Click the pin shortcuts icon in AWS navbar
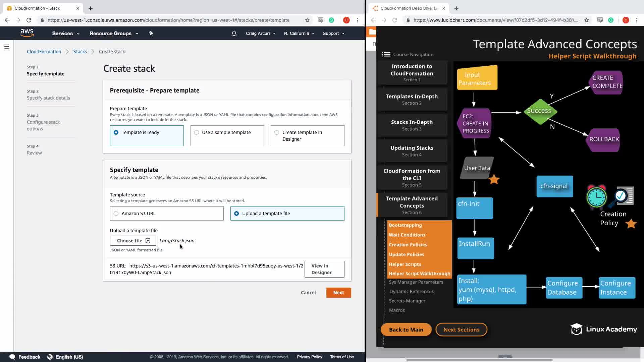Viewport: 644px width, 362px height. coord(151,33)
